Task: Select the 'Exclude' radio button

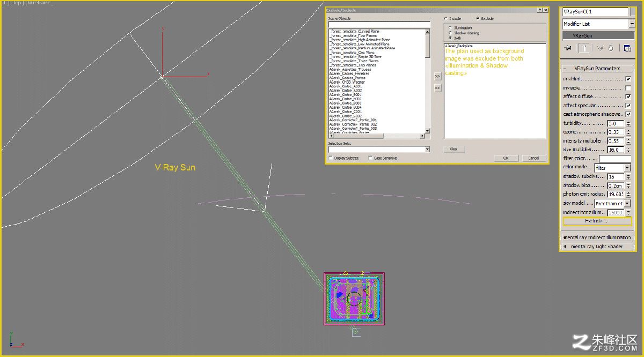Action: (478, 19)
